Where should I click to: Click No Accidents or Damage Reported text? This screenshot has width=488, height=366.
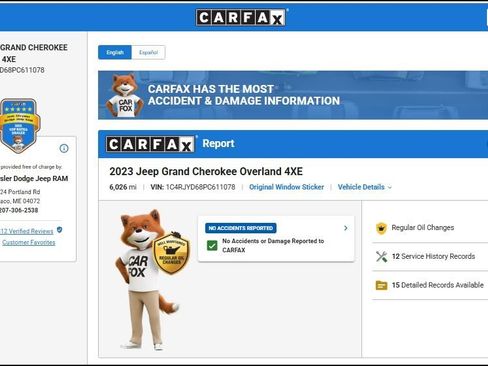pyautogui.click(x=273, y=245)
